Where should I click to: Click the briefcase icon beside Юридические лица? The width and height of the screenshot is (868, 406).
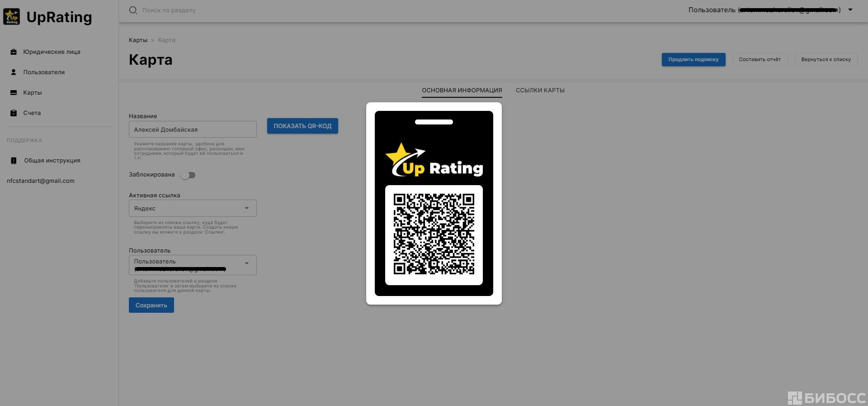pos(14,52)
